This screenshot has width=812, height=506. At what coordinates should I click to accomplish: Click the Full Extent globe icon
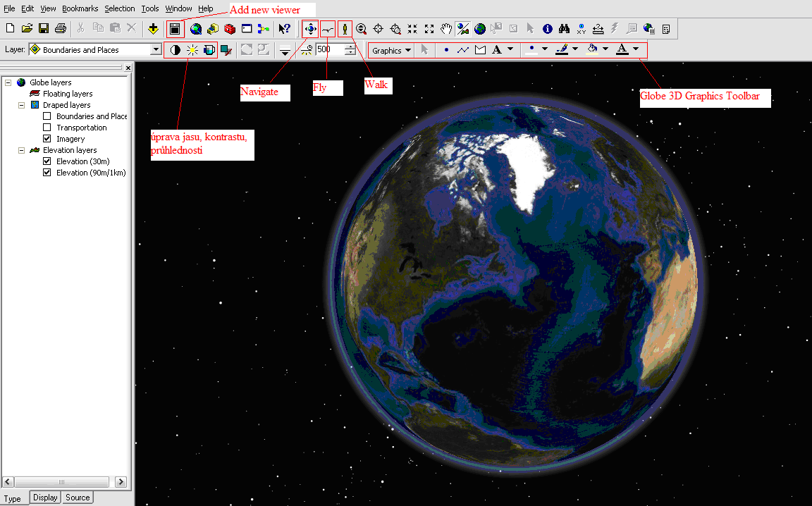pos(480,29)
